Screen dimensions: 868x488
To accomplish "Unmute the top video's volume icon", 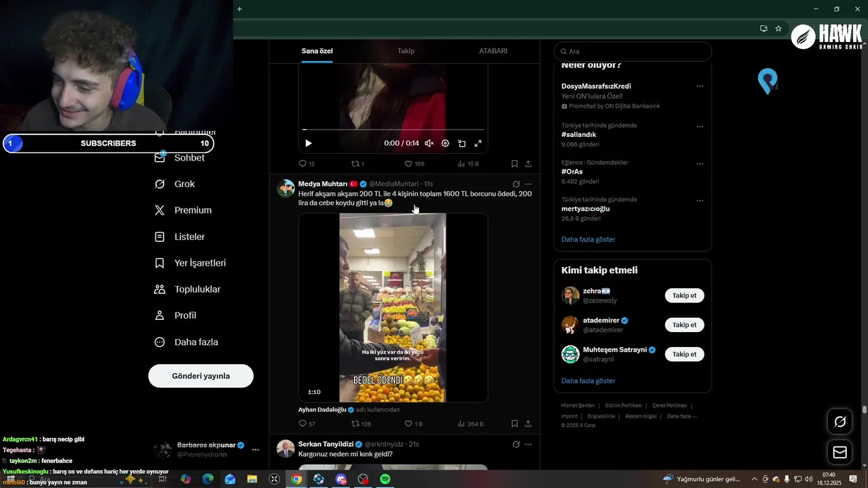I will [x=429, y=143].
